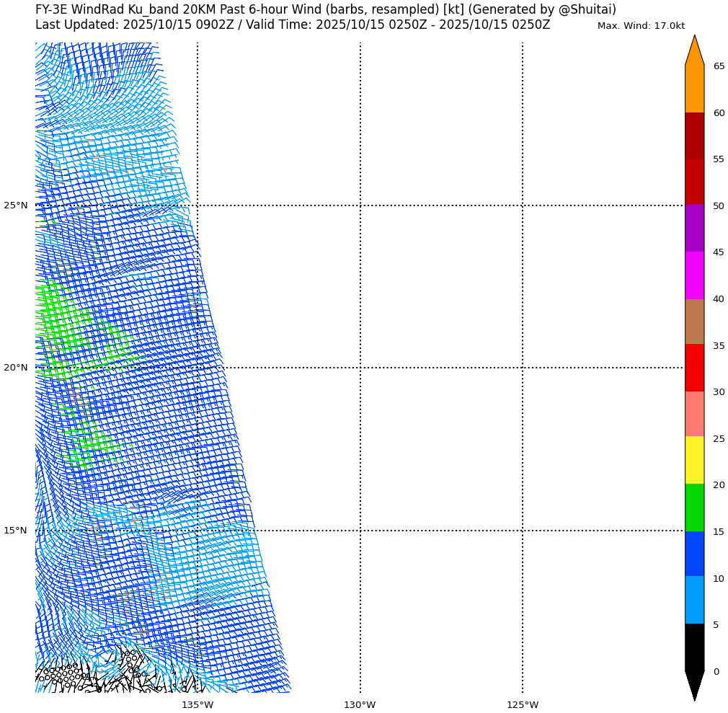The image size is (728, 713).
Task: Click the green 15-20 kt colorbar segment
Action: 694,508
